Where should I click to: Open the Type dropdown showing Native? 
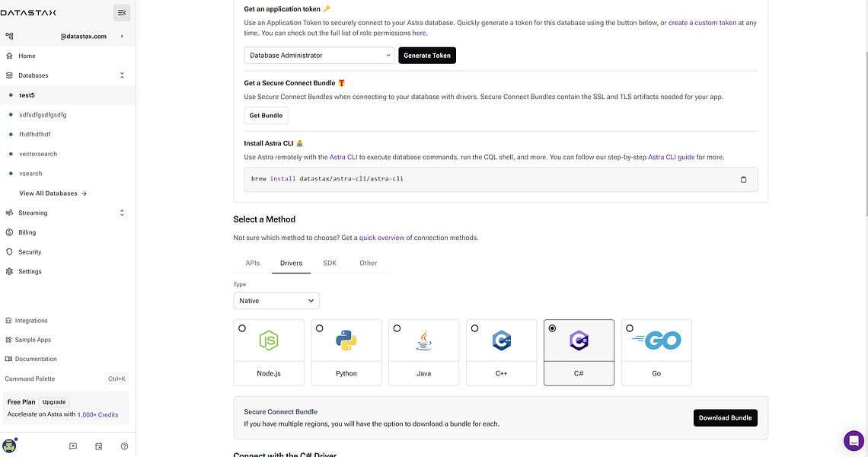point(276,300)
